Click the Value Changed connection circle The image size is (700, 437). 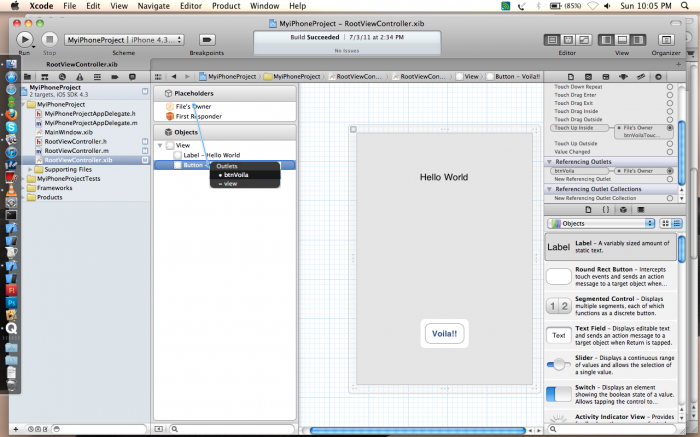(x=669, y=149)
